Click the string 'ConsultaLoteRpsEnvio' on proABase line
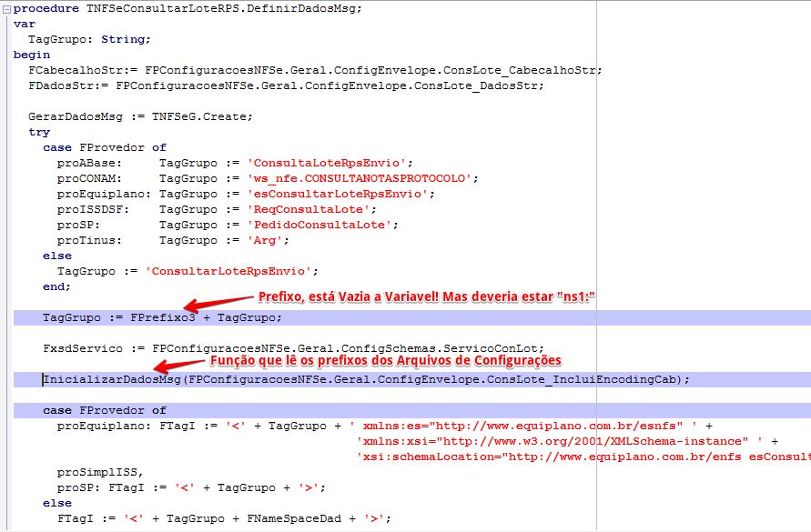811x532 pixels. pyautogui.click(x=327, y=164)
